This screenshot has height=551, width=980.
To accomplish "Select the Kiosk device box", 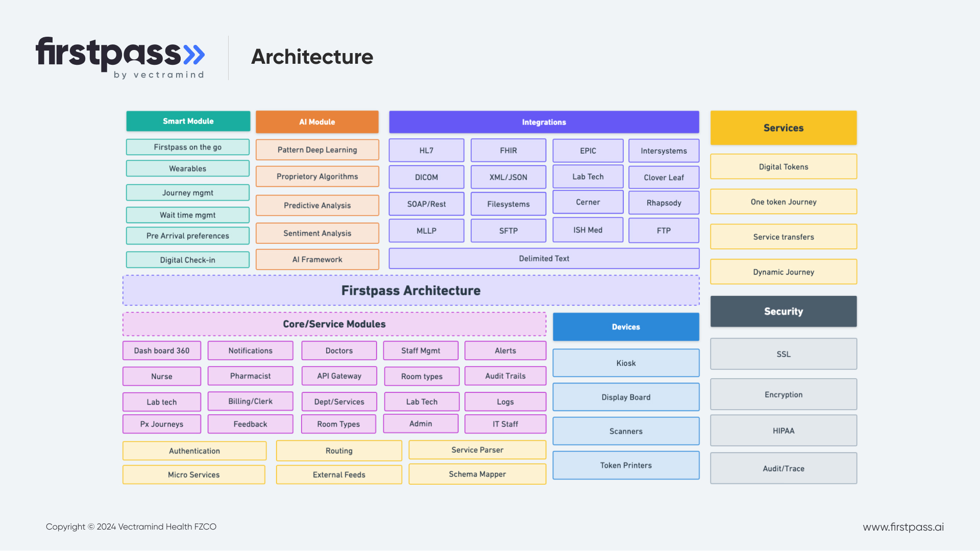I will (x=626, y=363).
